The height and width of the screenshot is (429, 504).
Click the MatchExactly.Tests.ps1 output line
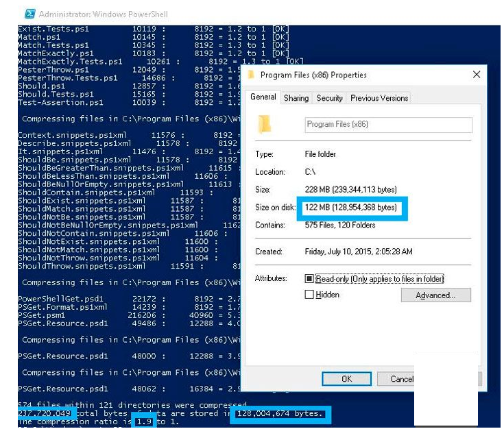pyautogui.click(x=160, y=62)
